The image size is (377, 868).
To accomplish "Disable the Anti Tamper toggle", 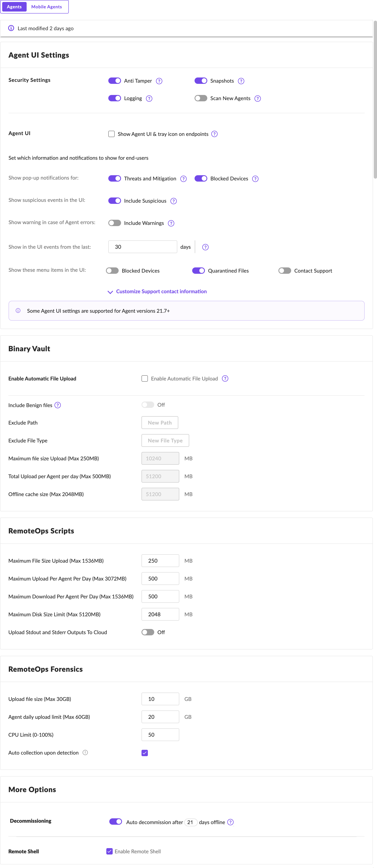I will pos(115,81).
